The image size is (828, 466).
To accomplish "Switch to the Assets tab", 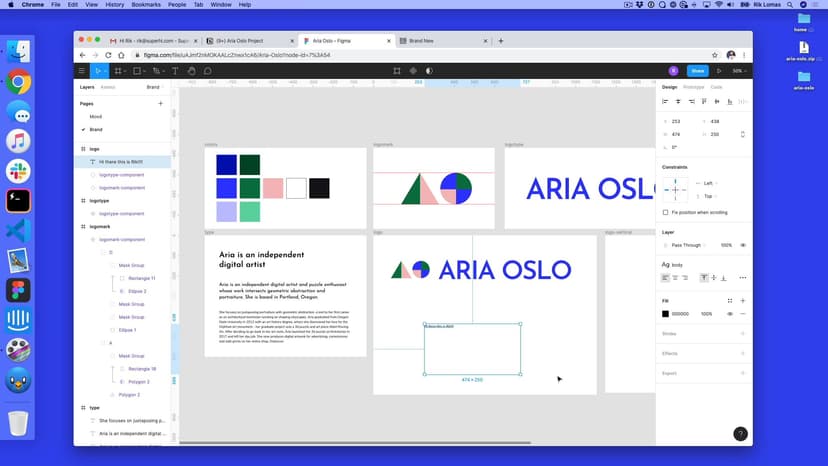I will point(108,87).
